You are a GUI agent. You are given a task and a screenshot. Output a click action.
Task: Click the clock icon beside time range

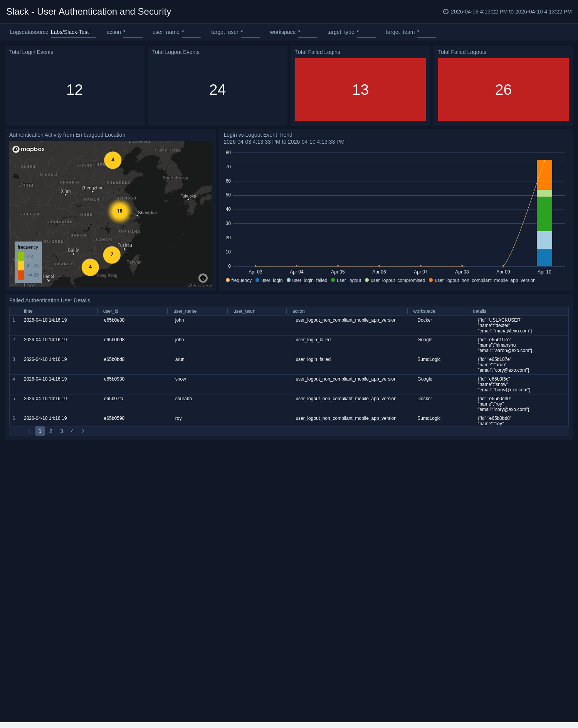click(x=446, y=12)
